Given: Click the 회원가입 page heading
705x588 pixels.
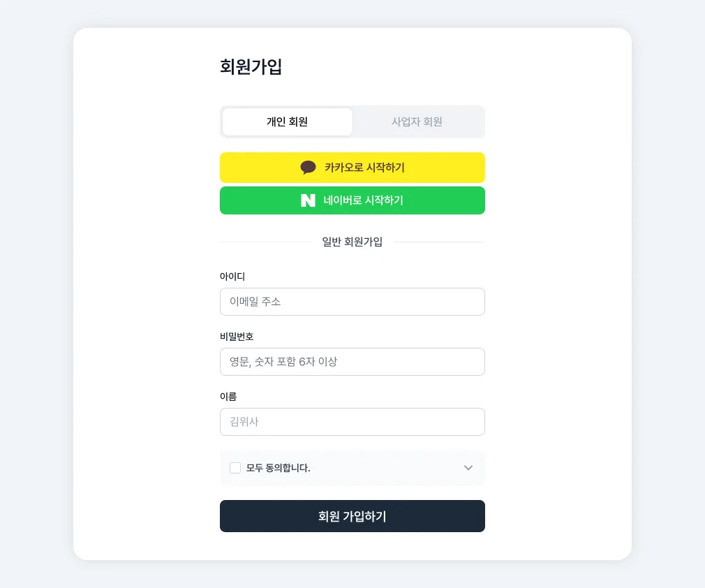Looking at the screenshot, I should point(251,67).
